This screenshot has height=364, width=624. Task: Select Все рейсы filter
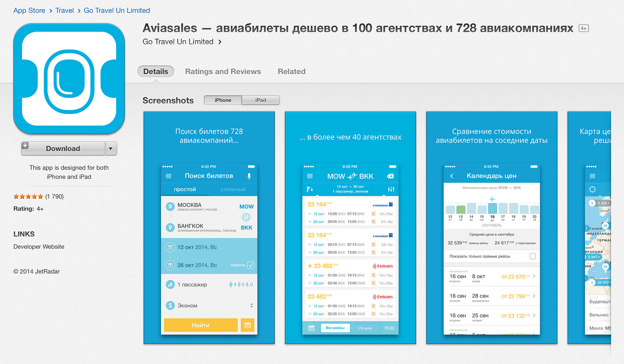tap(335, 328)
